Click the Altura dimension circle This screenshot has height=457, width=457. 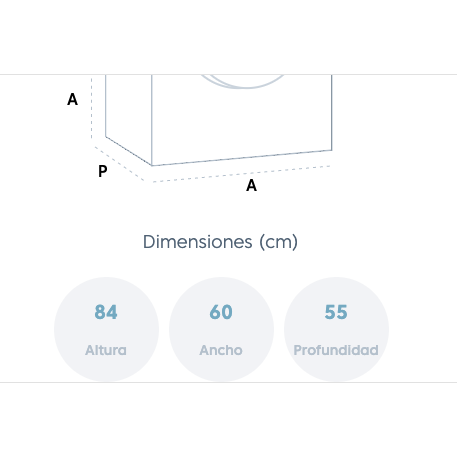point(106,329)
